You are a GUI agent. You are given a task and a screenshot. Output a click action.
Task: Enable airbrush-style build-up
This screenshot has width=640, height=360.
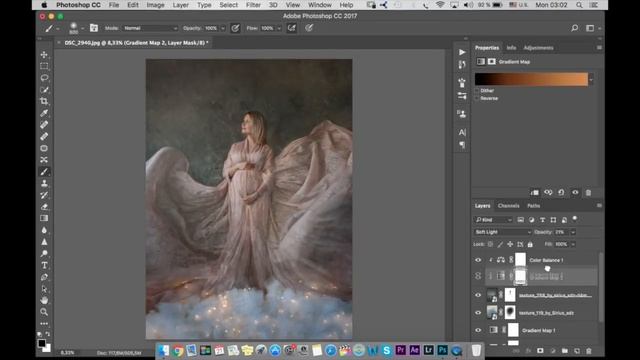(x=292, y=28)
